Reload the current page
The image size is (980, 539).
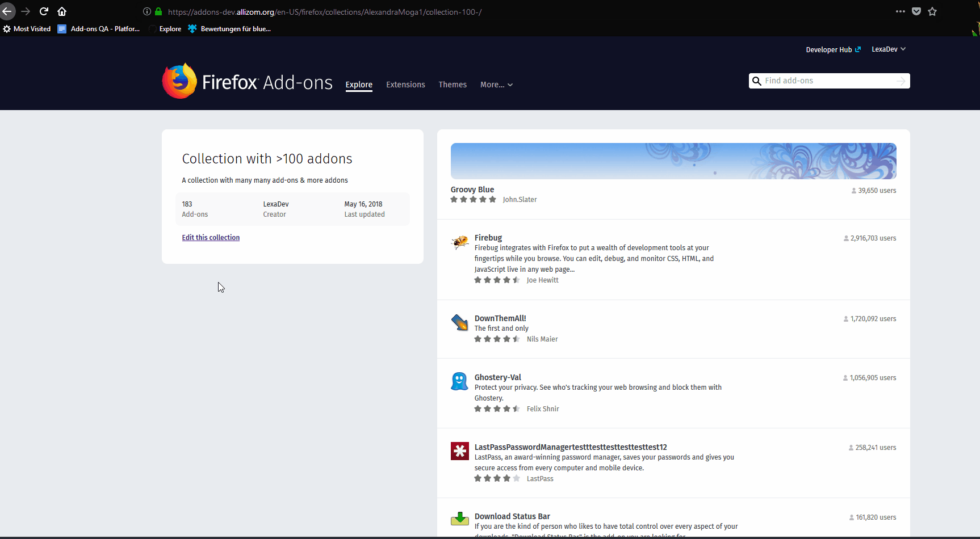(44, 11)
